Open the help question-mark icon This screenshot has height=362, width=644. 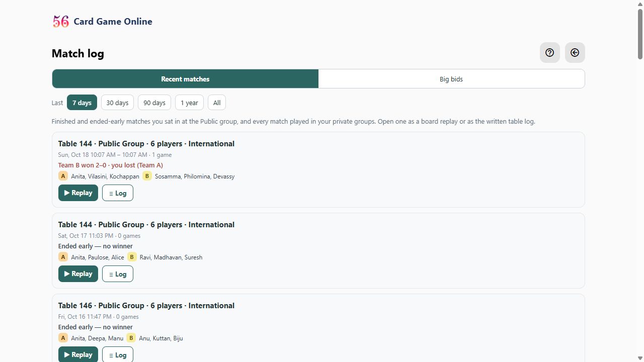[549, 53]
